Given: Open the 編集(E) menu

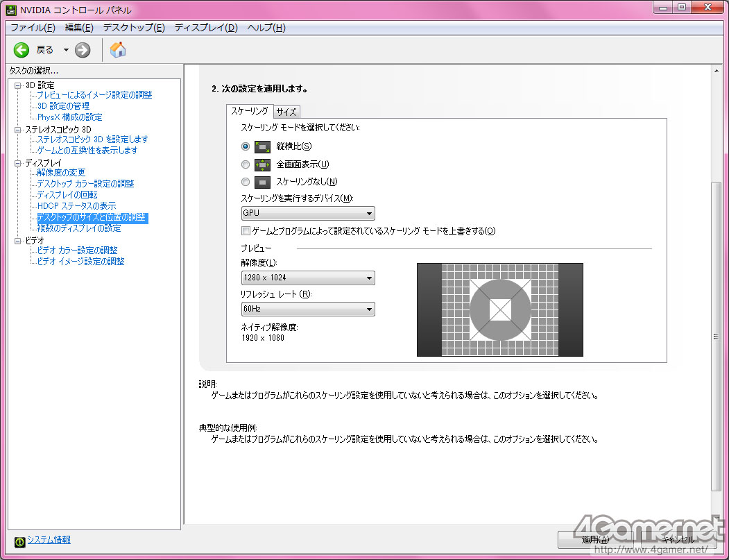Looking at the screenshot, I should pos(79,28).
